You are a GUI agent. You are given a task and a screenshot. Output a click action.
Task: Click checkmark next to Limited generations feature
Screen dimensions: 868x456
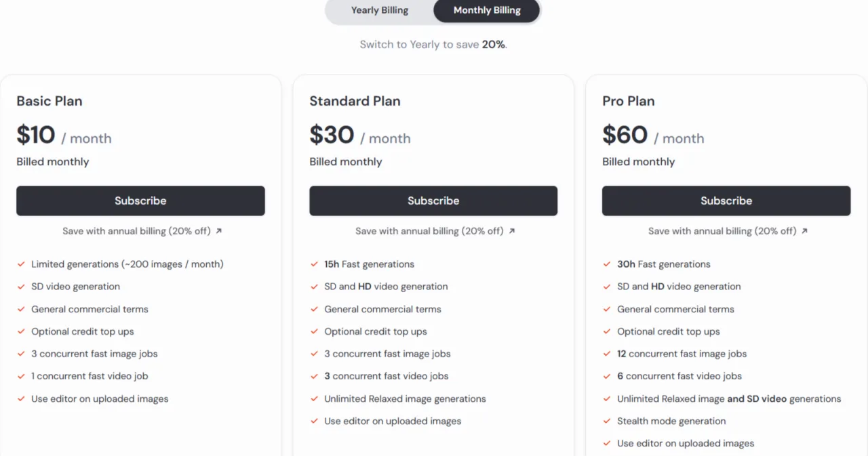coord(21,264)
